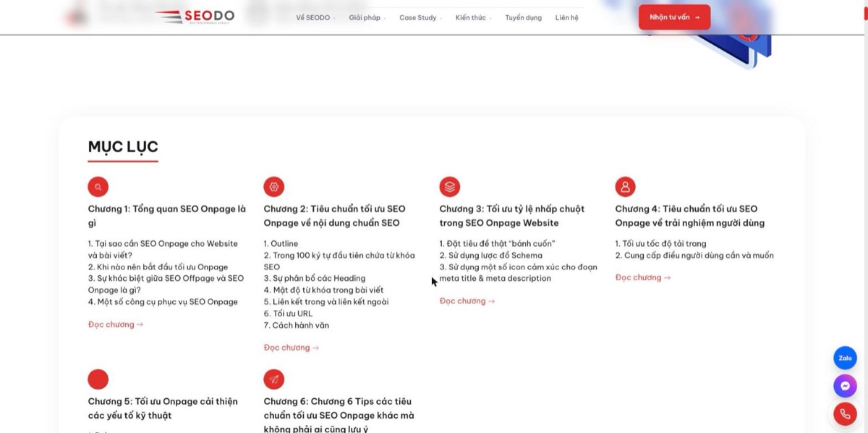
Task: Click 'Cách hành văn' item
Action: pyautogui.click(x=297, y=325)
